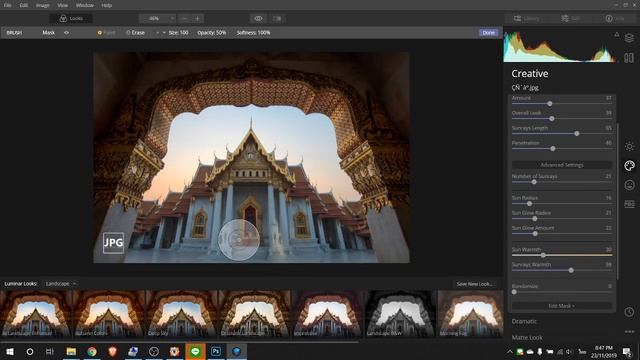Viewport: 640px width, 360px height.
Task: Open the Layers icon
Action: 629,38
